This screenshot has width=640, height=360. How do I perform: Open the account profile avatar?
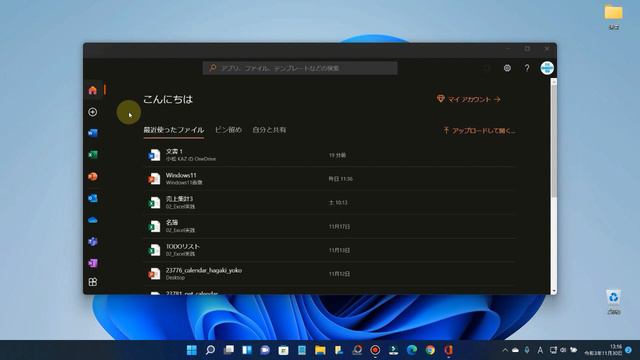pyautogui.click(x=547, y=68)
